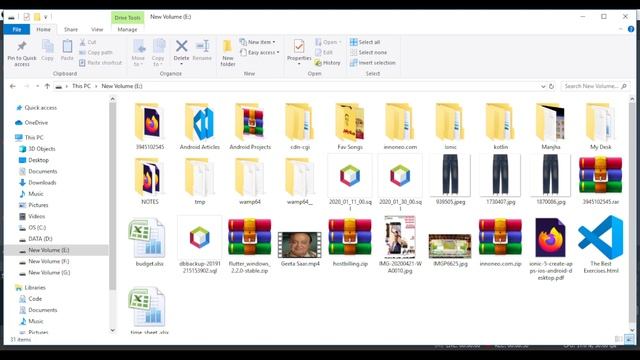Click Paste shortcut in the ribbon
This screenshot has width=640, height=360.
coord(100,63)
